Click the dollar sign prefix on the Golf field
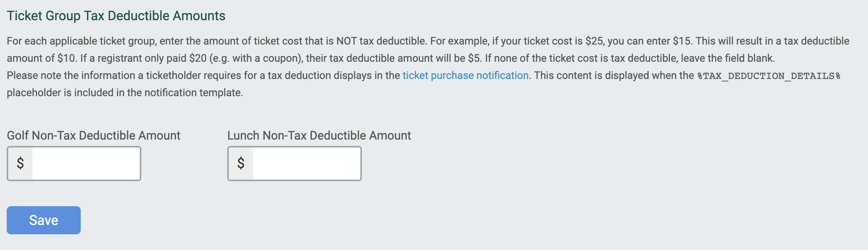 click(20, 164)
